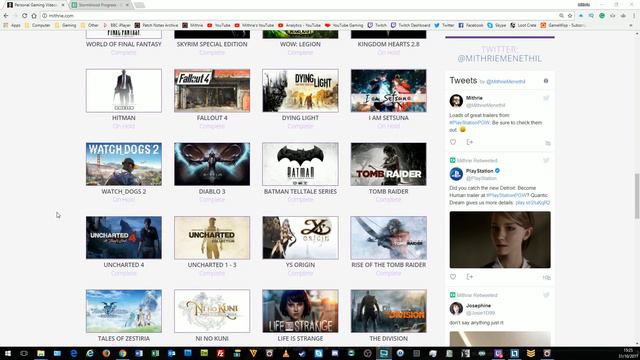Viewport: 640px width, 360px height.
Task: Open the BBC iPlayer bookmark
Action: point(117,25)
